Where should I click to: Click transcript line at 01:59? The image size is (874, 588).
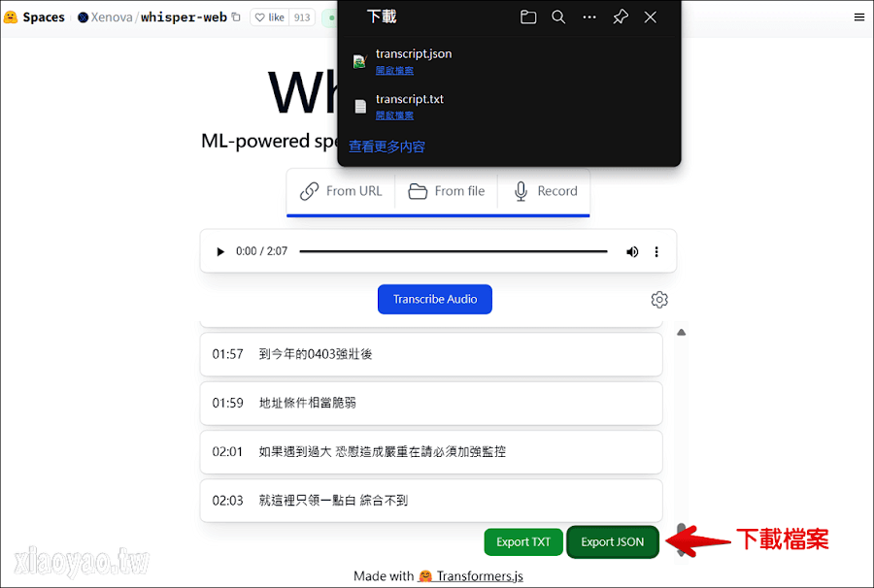(431, 403)
